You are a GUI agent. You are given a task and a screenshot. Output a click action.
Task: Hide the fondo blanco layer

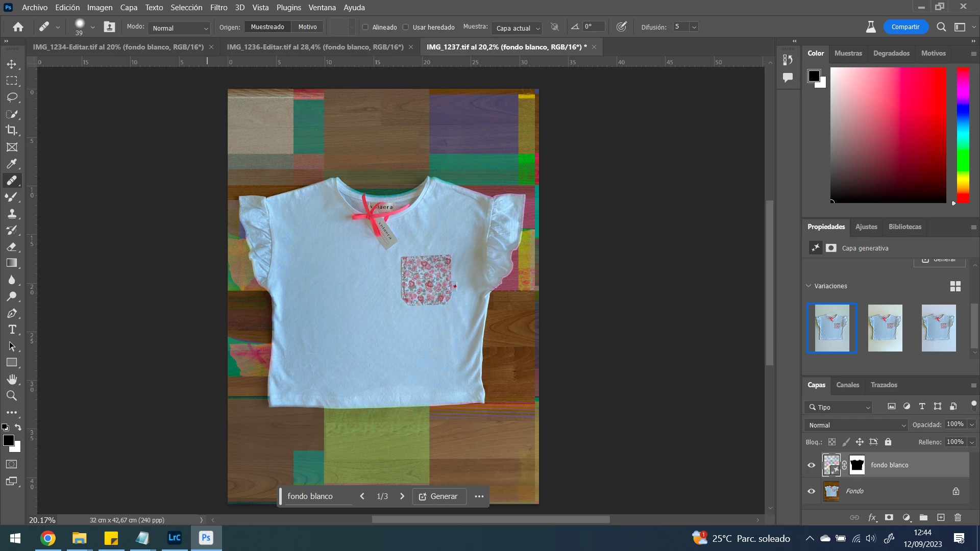click(811, 465)
